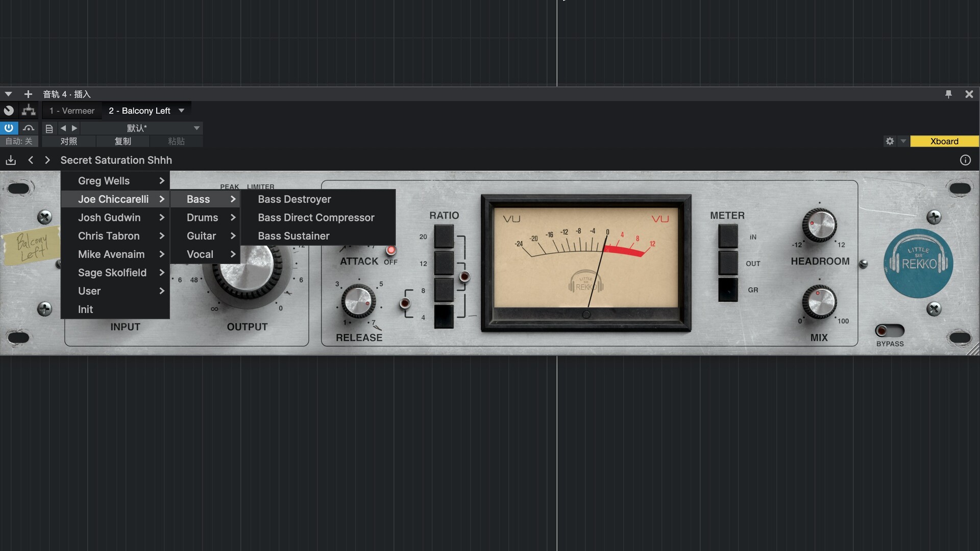Click the settings gear icon
Viewport: 980px width, 551px height.
point(890,141)
